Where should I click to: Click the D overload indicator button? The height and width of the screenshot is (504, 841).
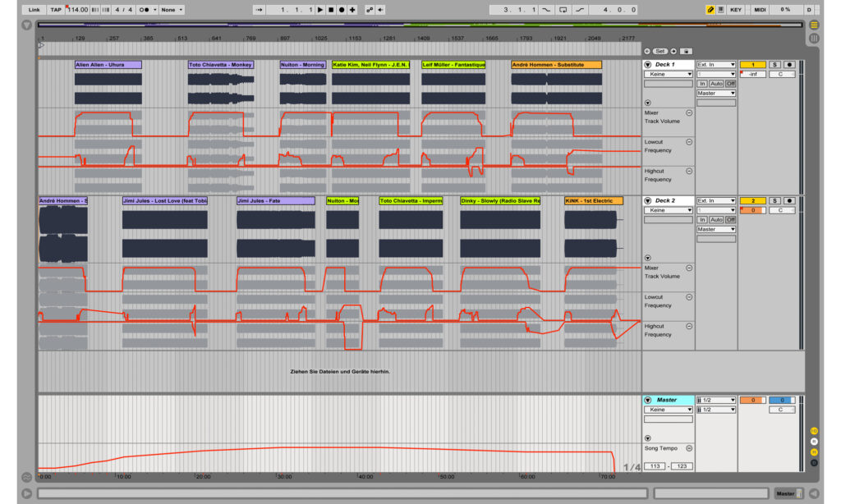point(809,10)
